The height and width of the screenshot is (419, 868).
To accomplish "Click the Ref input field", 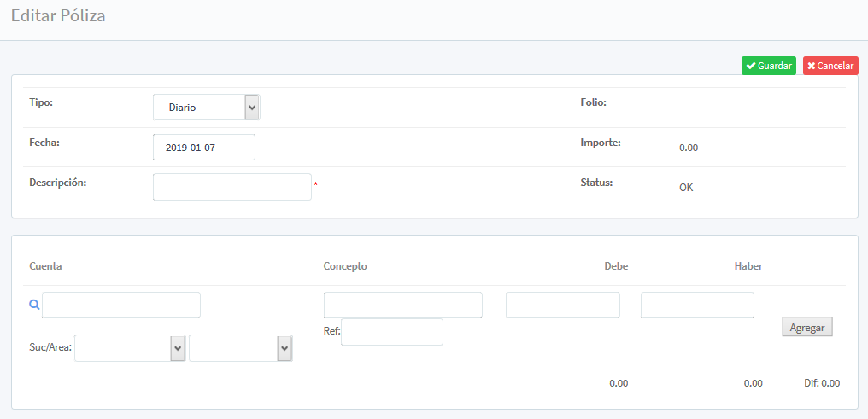I will [391, 332].
